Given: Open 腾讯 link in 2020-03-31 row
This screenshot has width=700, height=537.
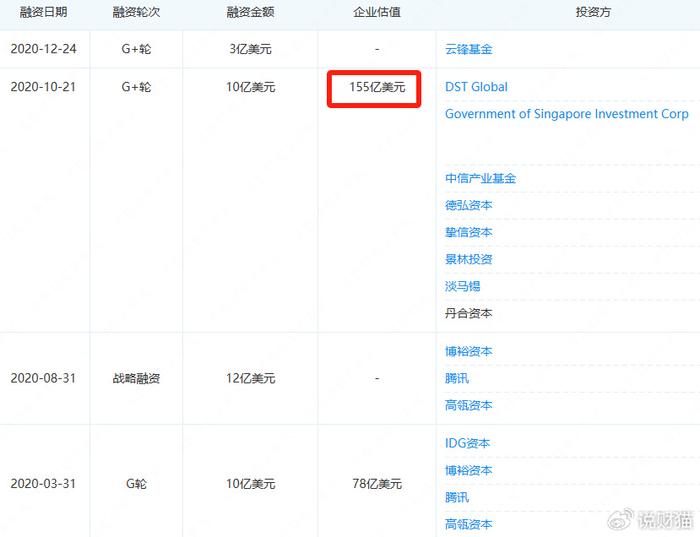Looking at the screenshot, I should pos(457,497).
